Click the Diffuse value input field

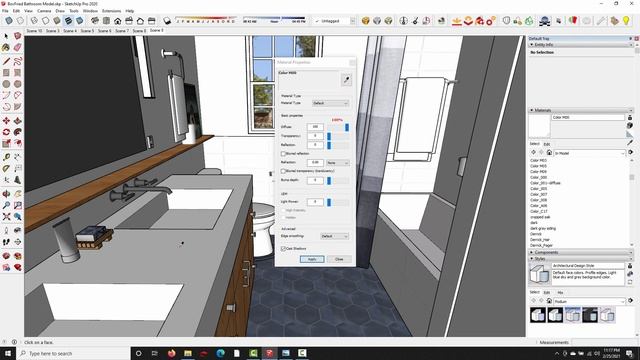point(315,127)
